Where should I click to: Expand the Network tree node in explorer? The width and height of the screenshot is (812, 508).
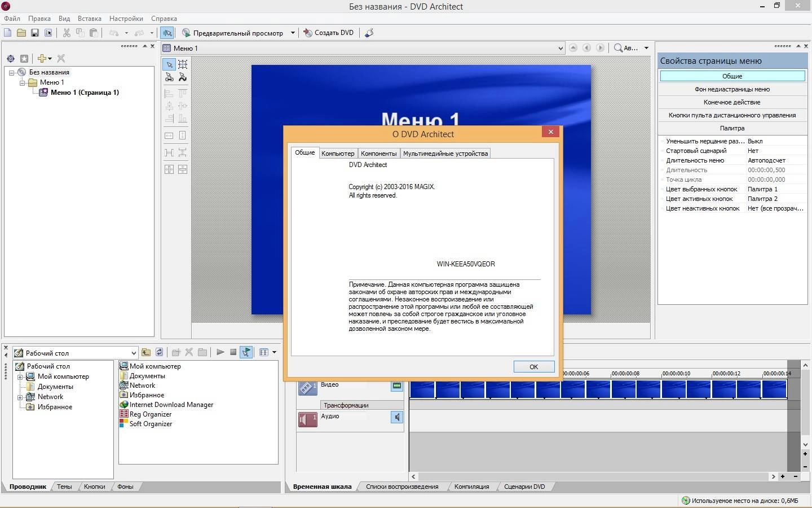coord(20,397)
